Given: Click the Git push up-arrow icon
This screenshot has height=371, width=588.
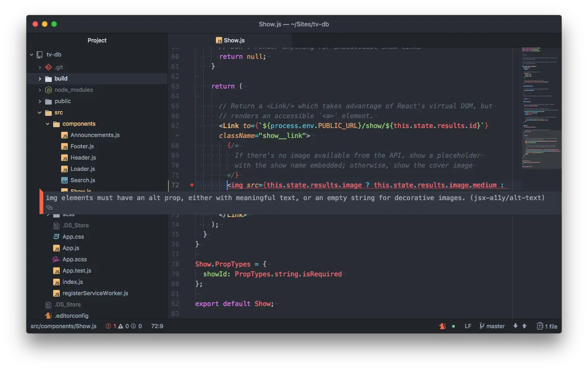Looking at the screenshot, I should pos(524,325).
